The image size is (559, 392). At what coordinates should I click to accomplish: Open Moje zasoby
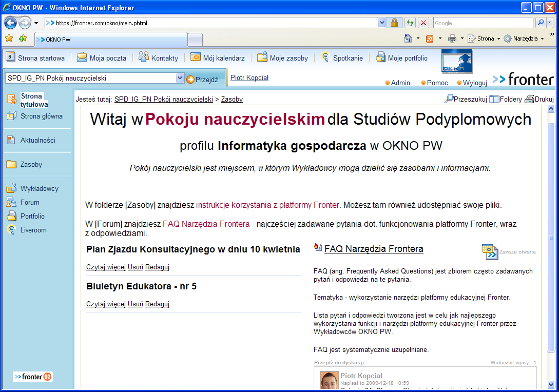[282, 58]
